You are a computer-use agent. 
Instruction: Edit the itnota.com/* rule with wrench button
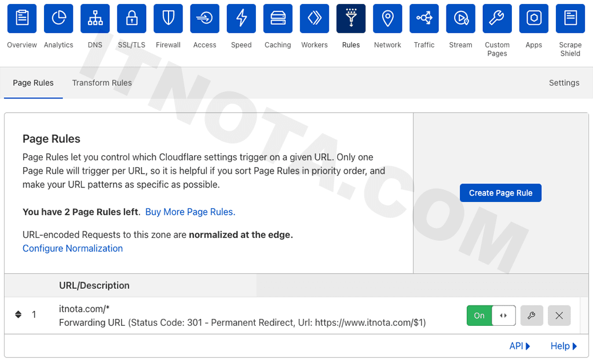(x=532, y=315)
